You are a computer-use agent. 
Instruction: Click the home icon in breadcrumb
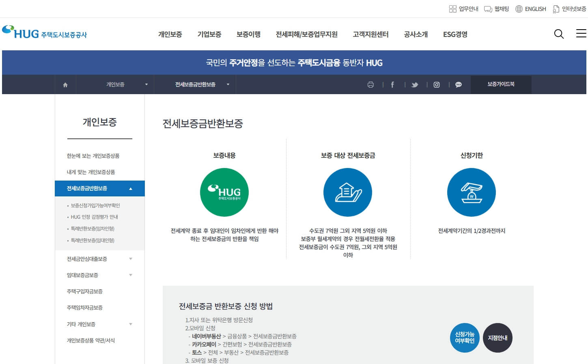[65, 84]
